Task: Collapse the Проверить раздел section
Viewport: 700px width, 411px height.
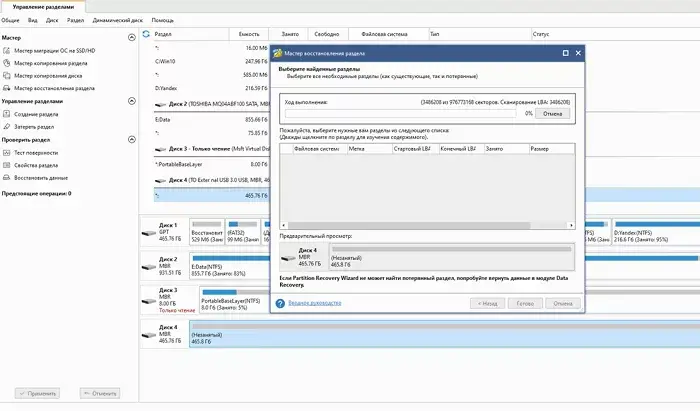Action: [131, 140]
